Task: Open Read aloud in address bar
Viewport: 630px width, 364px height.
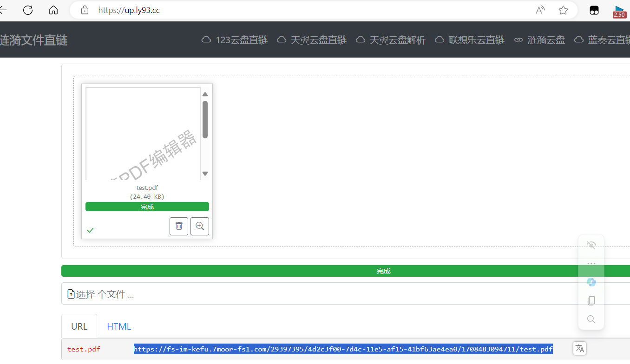Action: 540,10
